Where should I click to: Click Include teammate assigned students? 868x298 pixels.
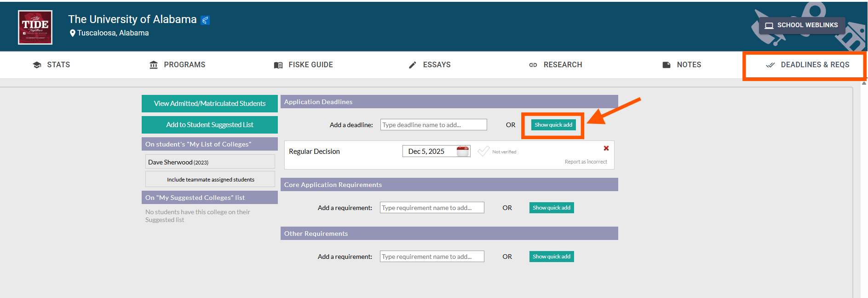(x=210, y=179)
